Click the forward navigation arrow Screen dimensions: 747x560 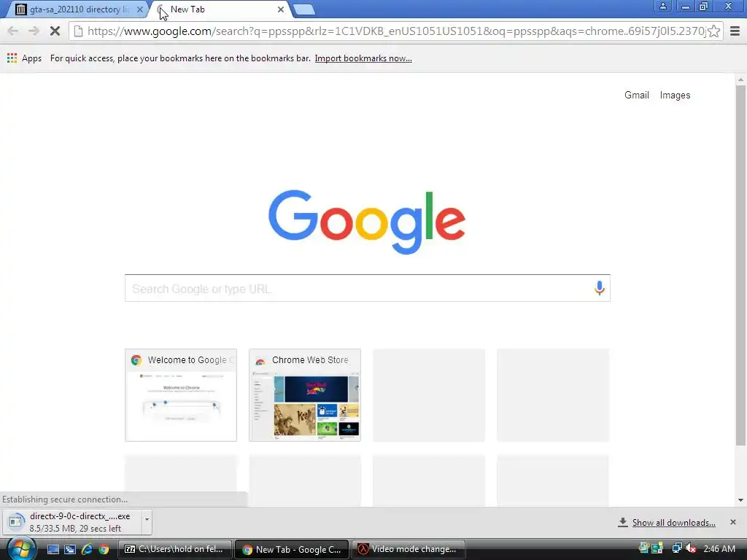click(x=34, y=31)
